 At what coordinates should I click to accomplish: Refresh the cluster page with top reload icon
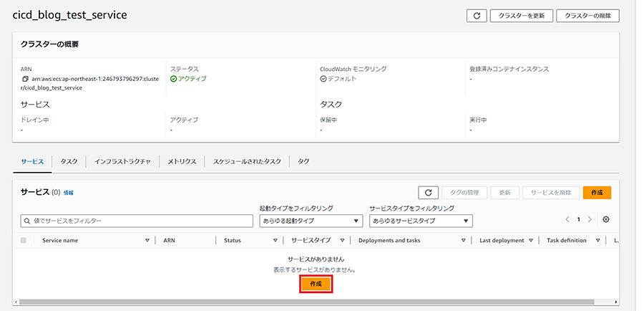pyautogui.click(x=477, y=16)
